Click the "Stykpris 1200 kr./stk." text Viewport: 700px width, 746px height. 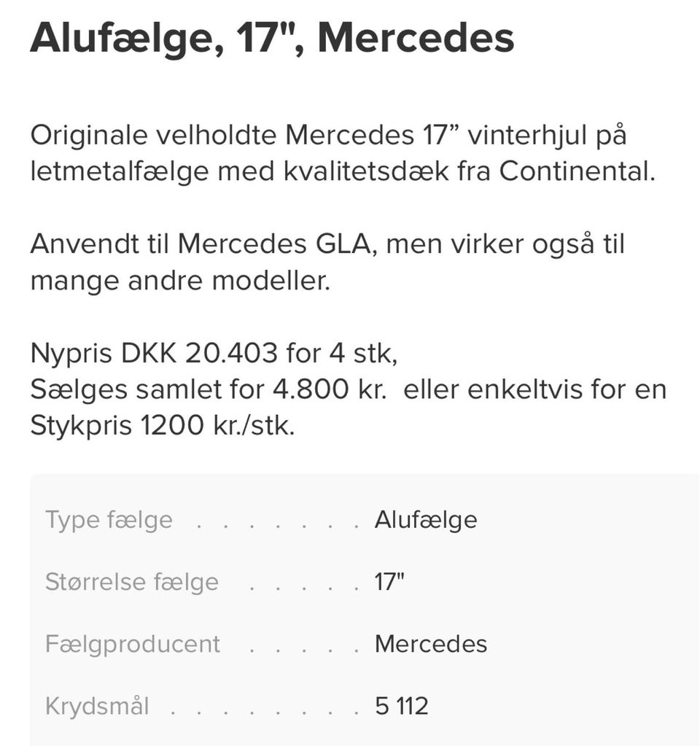click(x=163, y=426)
